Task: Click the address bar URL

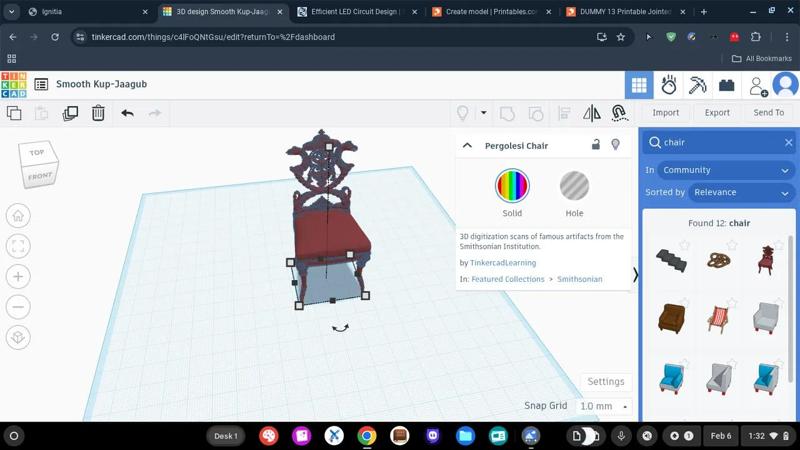Action: tap(213, 37)
